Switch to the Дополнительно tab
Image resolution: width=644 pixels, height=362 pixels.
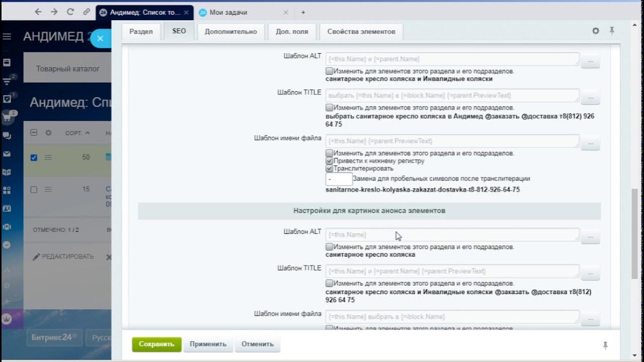coord(230,31)
